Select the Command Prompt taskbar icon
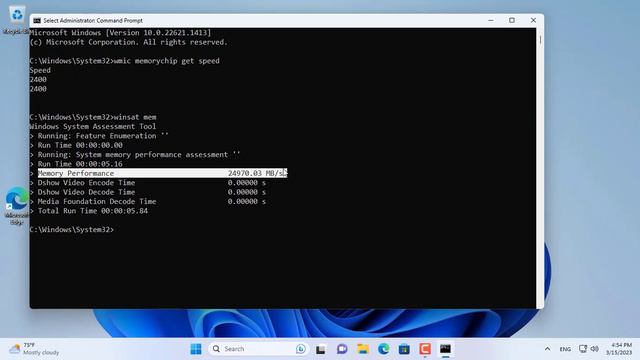The height and width of the screenshot is (360, 640). [445, 349]
